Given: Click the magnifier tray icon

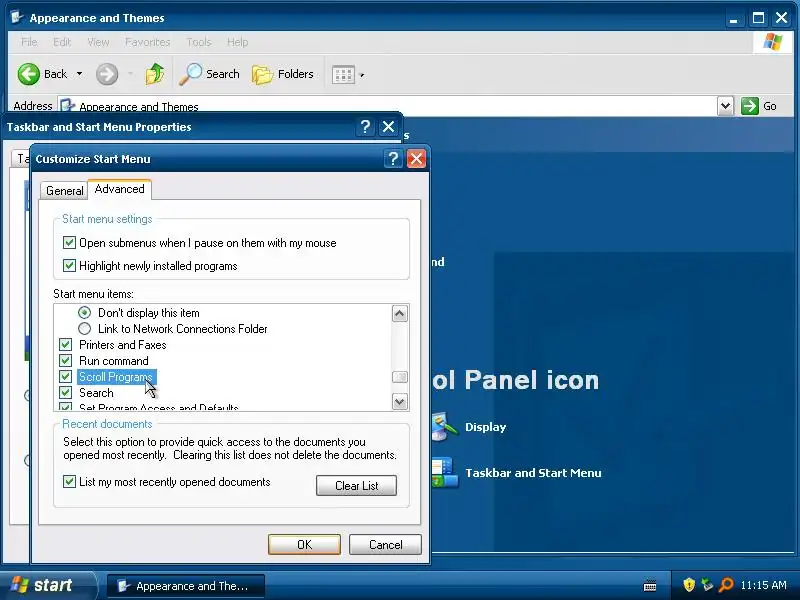Looking at the screenshot, I should coord(725,585).
